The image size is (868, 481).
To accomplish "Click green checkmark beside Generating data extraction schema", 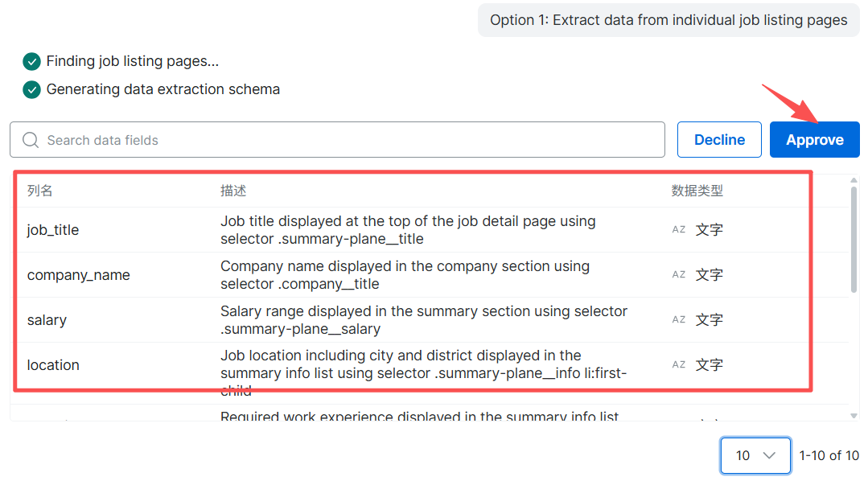I will [x=31, y=89].
